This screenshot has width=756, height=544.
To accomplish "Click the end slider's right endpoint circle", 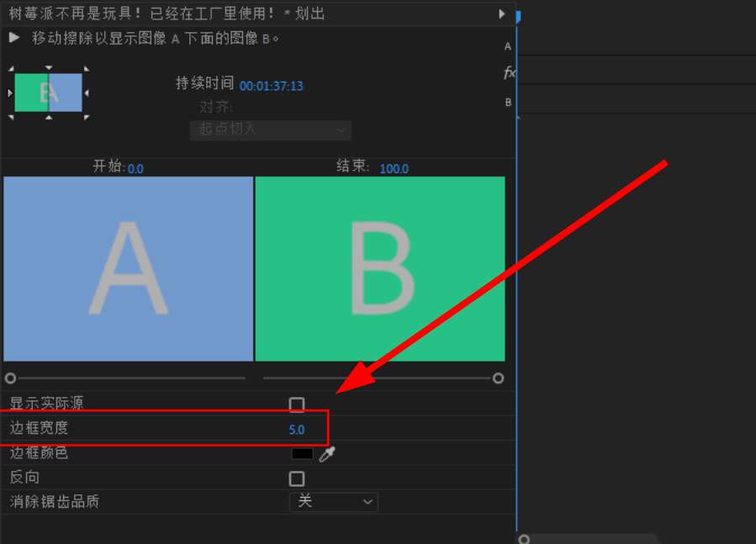I will point(500,378).
